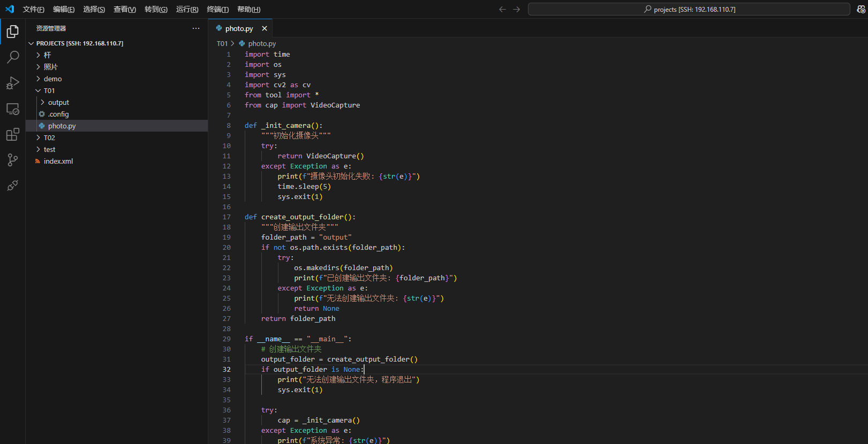Click the navigate forward arrow
This screenshot has height=444, width=868.
point(516,9)
